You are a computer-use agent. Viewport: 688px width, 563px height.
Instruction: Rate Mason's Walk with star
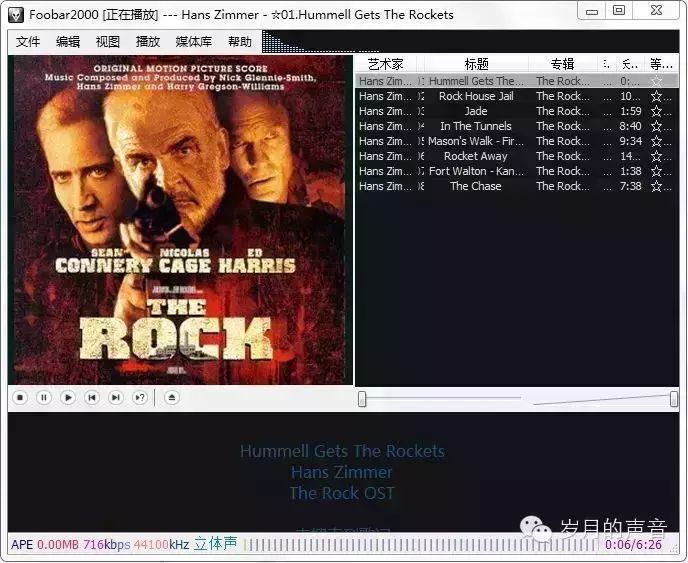click(656, 141)
